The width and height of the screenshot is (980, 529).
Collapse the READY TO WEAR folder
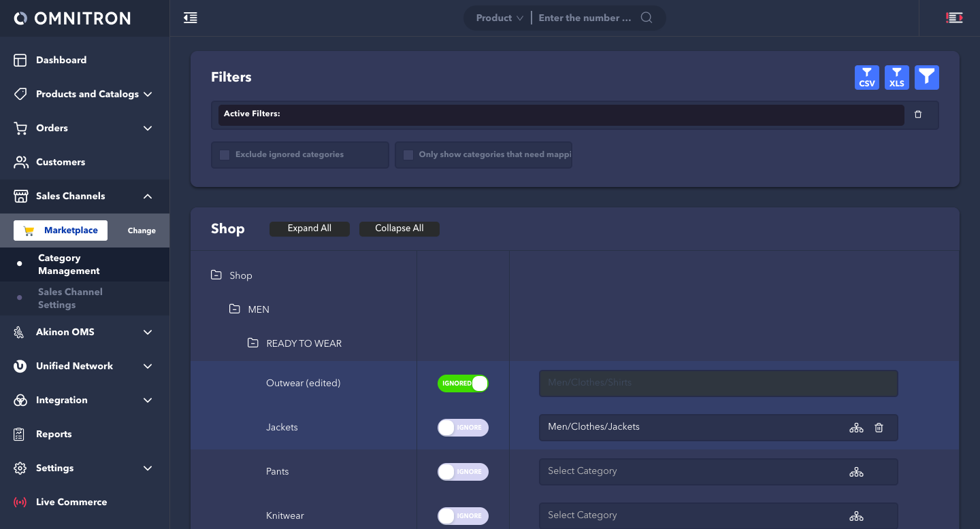pyautogui.click(x=252, y=343)
